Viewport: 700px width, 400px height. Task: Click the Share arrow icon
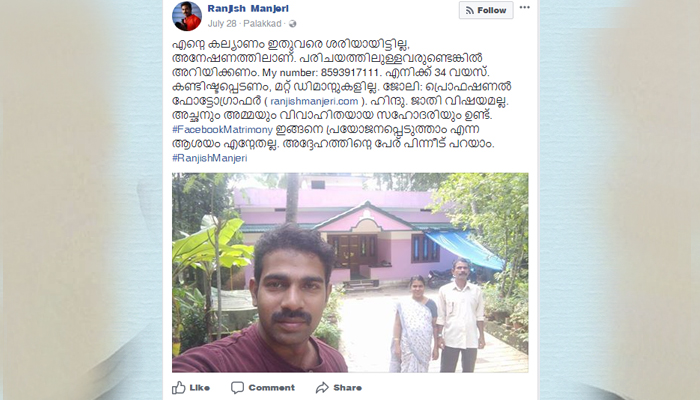(322, 388)
